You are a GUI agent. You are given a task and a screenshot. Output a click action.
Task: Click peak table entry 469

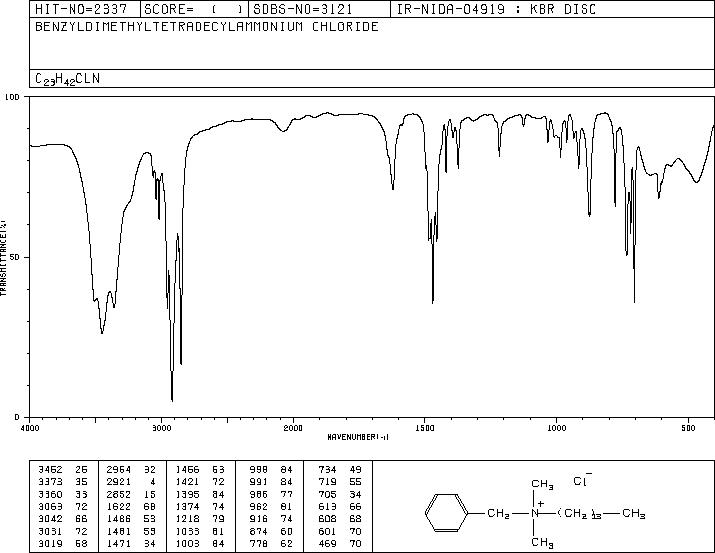click(327, 543)
